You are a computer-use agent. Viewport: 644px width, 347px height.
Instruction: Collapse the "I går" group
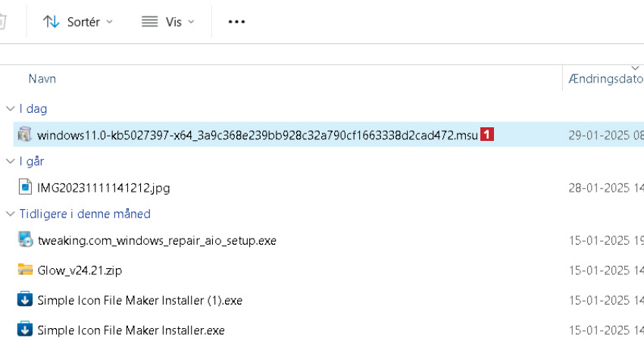click(9, 161)
